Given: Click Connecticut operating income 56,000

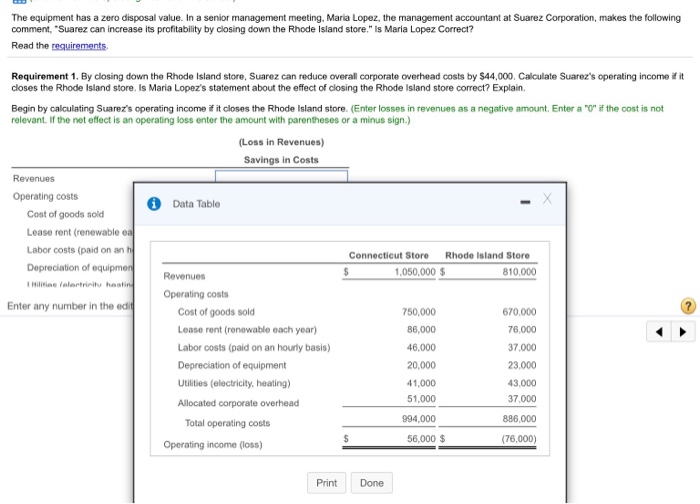Looking at the screenshot, I should point(421,439).
